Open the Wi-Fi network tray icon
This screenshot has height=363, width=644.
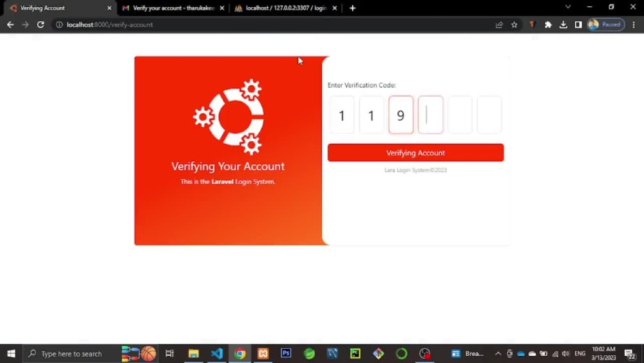point(555,353)
